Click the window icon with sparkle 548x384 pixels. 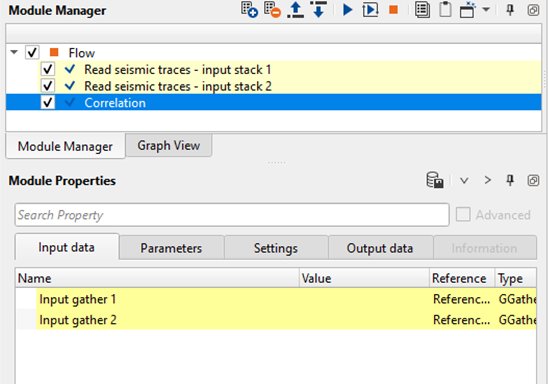468,10
